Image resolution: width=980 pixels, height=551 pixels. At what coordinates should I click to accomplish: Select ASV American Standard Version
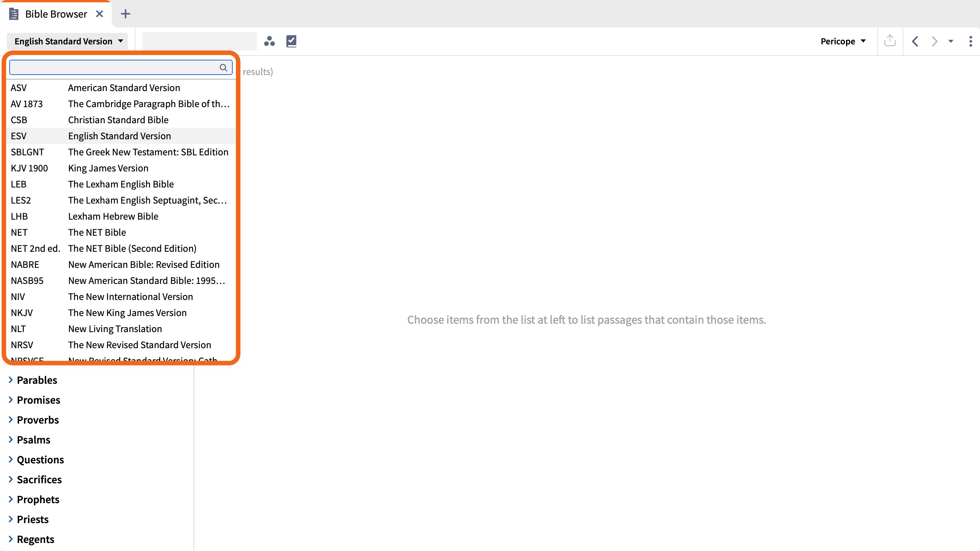point(121,88)
